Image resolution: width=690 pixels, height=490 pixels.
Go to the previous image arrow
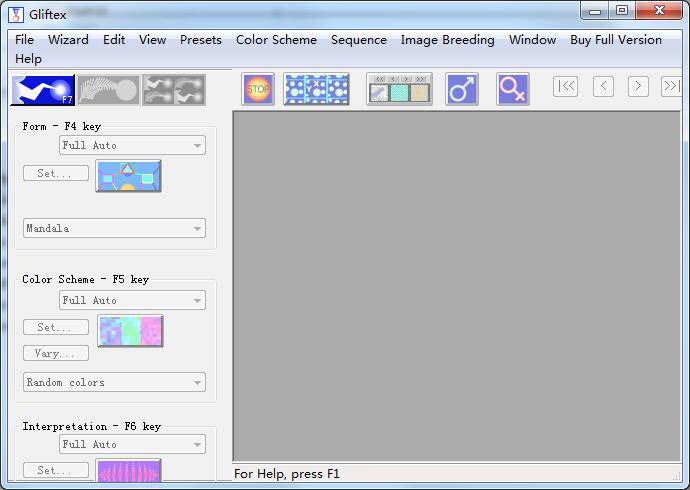point(603,86)
